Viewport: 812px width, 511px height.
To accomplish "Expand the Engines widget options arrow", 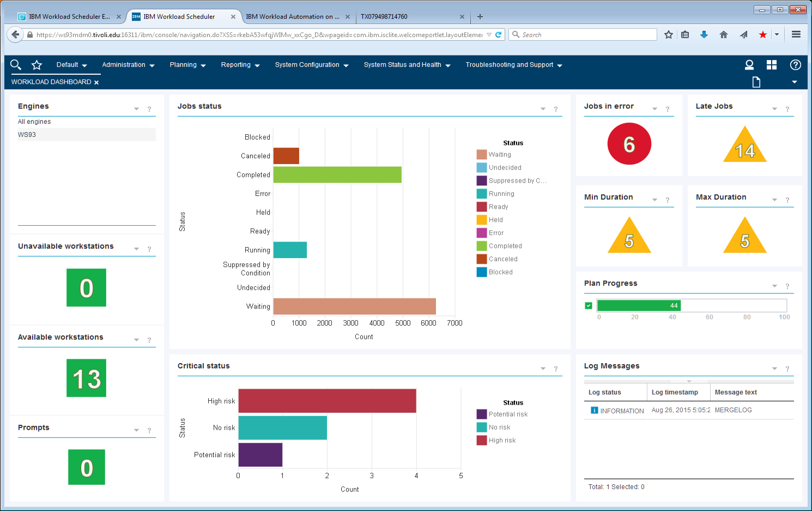I will (136, 109).
